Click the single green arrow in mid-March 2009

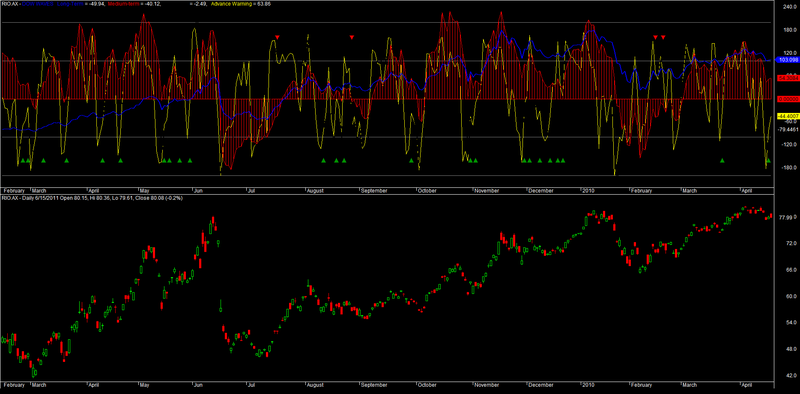[67, 161]
